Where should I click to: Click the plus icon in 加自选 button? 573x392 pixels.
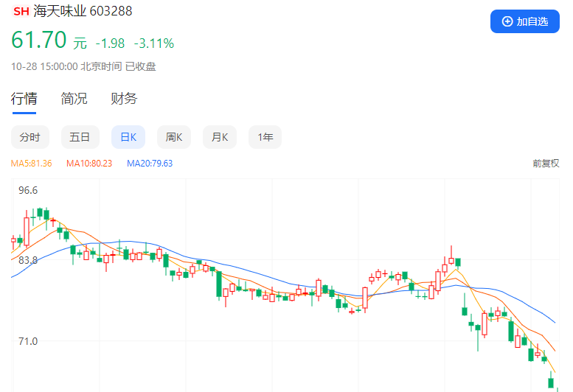click(507, 21)
